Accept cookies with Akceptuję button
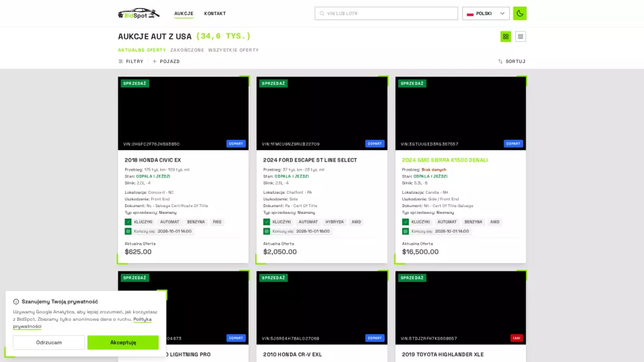644x362 pixels. (123, 343)
